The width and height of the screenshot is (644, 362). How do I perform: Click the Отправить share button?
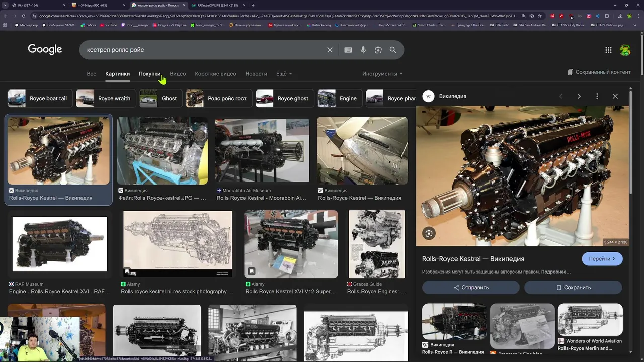(471, 288)
